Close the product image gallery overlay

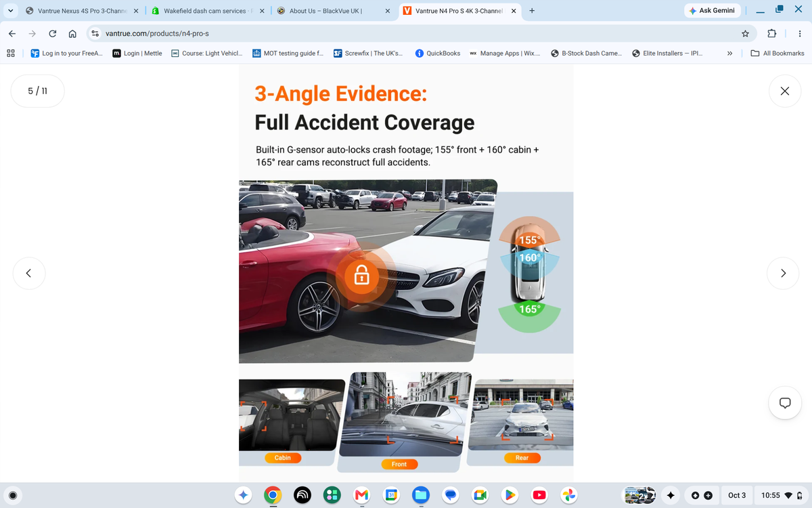[x=784, y=91]
